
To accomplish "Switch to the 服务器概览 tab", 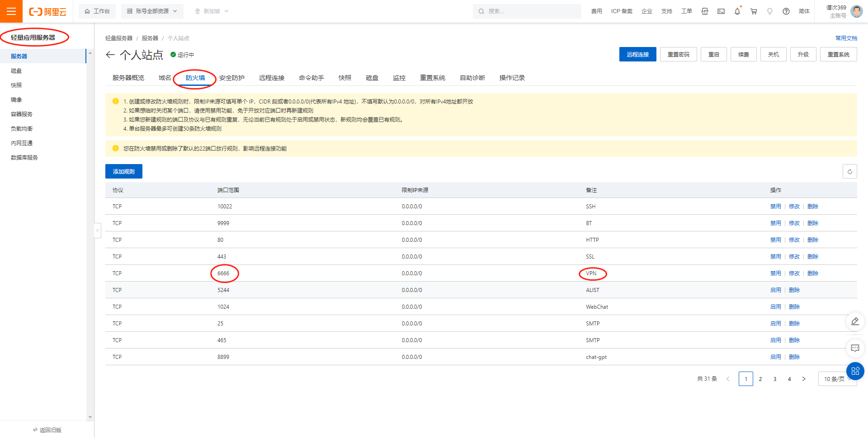I will [128, 78].
